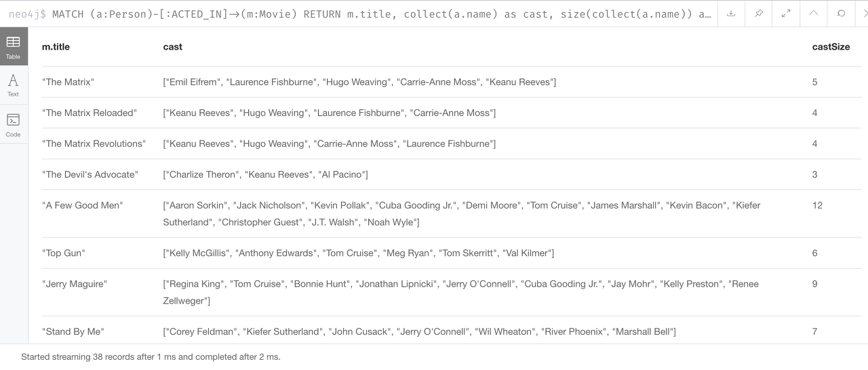This screenshot has width=868, height=370.
Task: Click cast list starting with Regina King
Action: click(461, 293)
